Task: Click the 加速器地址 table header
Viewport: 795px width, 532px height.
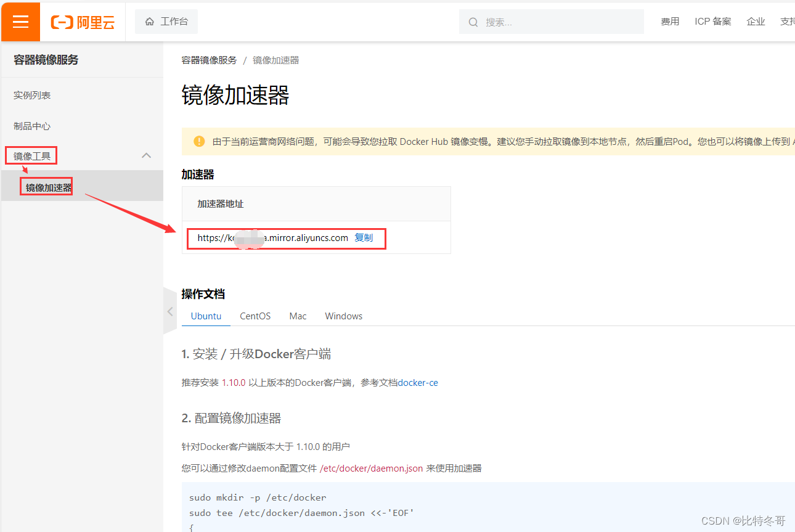Action: pos(221,203)
